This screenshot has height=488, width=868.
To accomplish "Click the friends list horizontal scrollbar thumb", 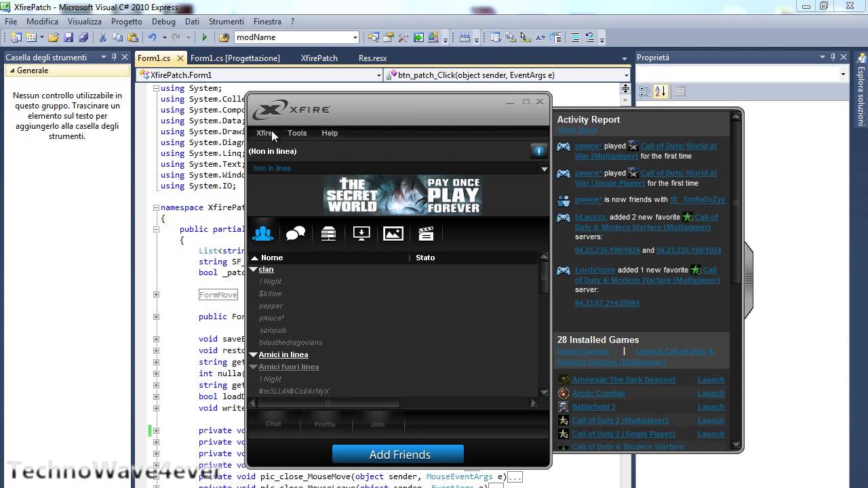I will [328, 403].
